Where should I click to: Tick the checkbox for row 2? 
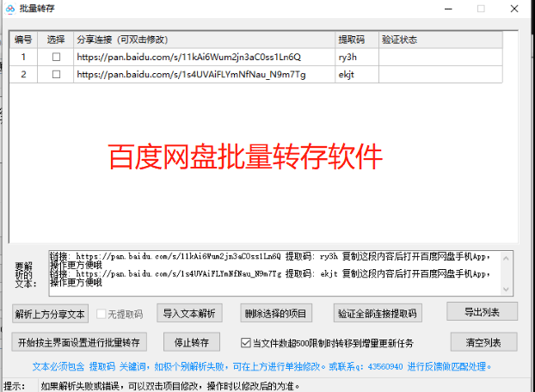(56, 74)
